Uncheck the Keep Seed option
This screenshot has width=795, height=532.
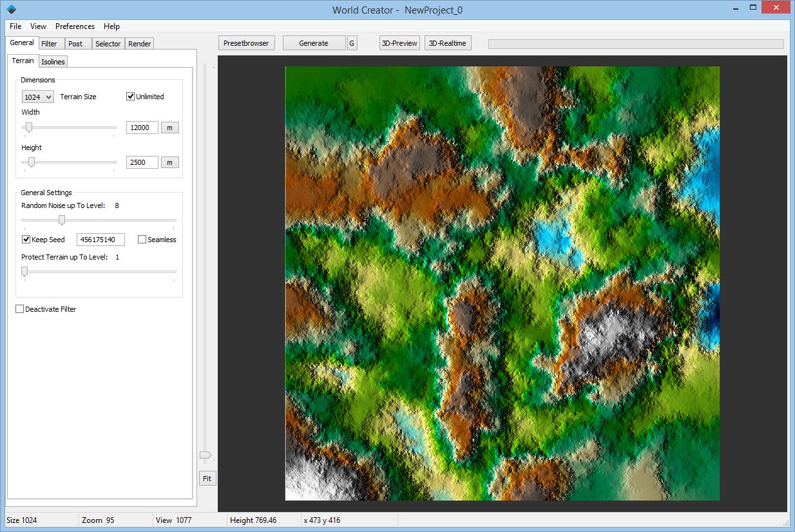point(26,239)
